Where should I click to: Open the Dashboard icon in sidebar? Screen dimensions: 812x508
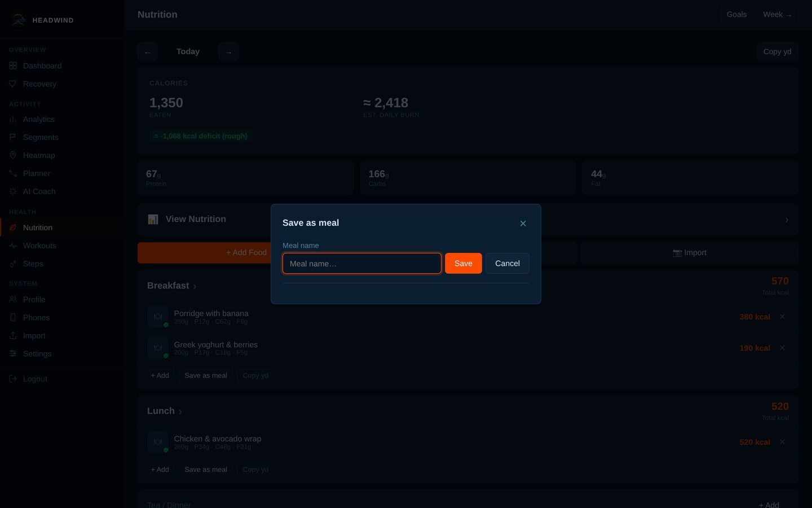point(13,65)
